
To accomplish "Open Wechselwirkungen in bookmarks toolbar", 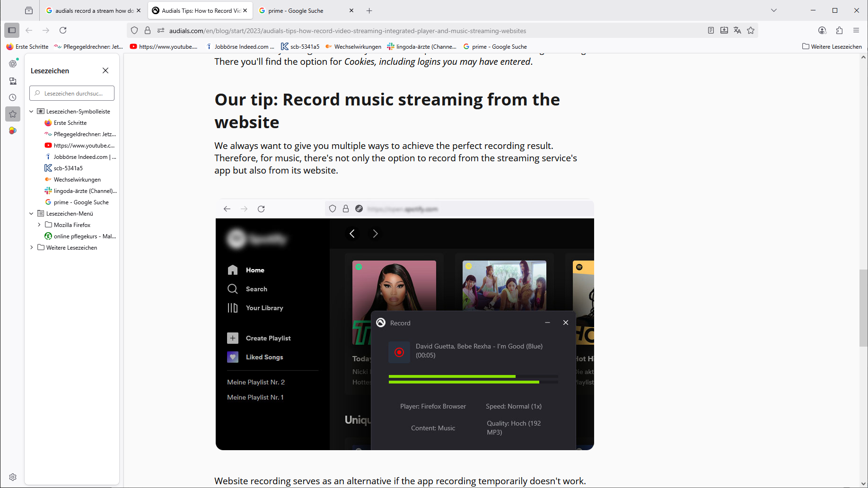I will [353, 46].
